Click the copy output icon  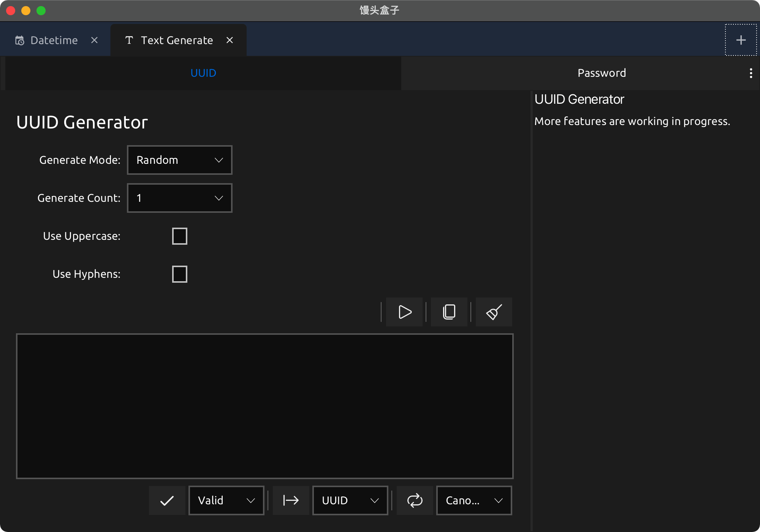pyautogui.click(x=449, y=312)
